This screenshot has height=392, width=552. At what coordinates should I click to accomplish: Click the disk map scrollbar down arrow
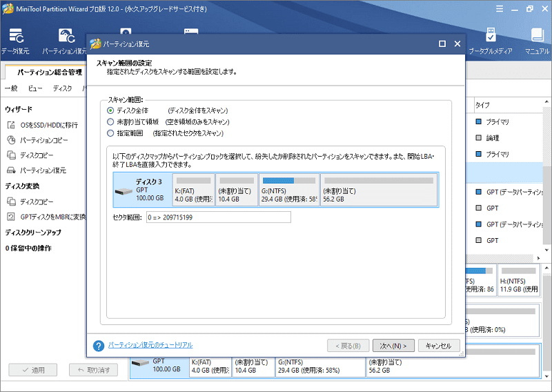coord(546,377)
